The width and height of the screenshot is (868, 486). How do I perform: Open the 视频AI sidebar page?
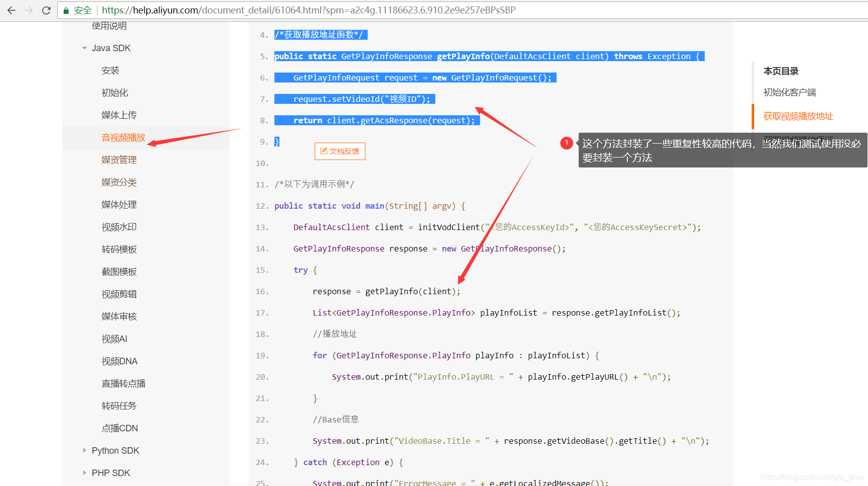click(114, 339)
